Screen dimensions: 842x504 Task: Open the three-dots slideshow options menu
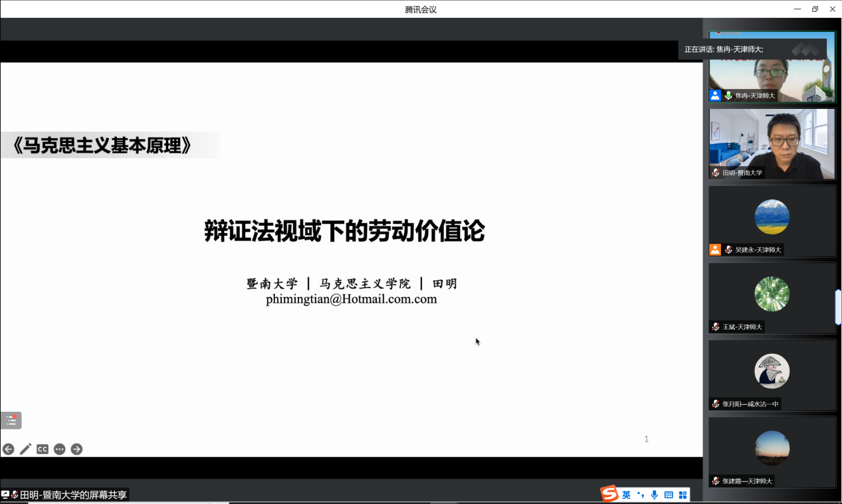pos(60,449)
